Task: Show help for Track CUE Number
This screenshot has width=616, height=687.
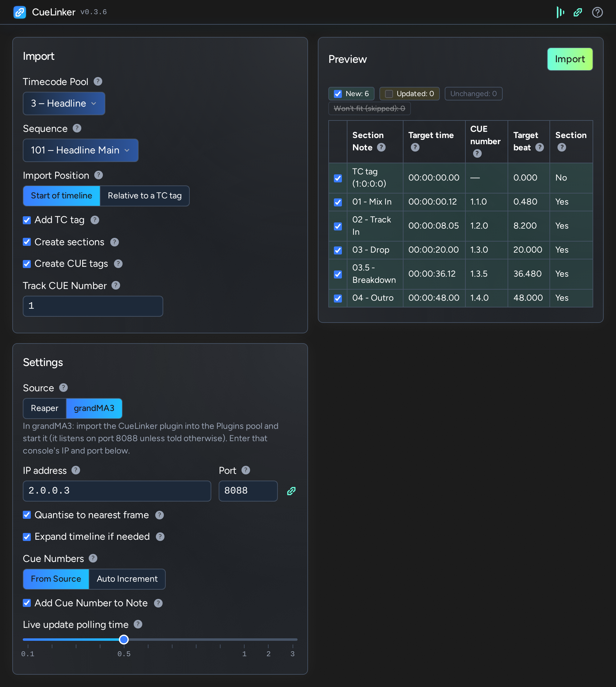Action: pyautogui.click(x=116, y=286)
